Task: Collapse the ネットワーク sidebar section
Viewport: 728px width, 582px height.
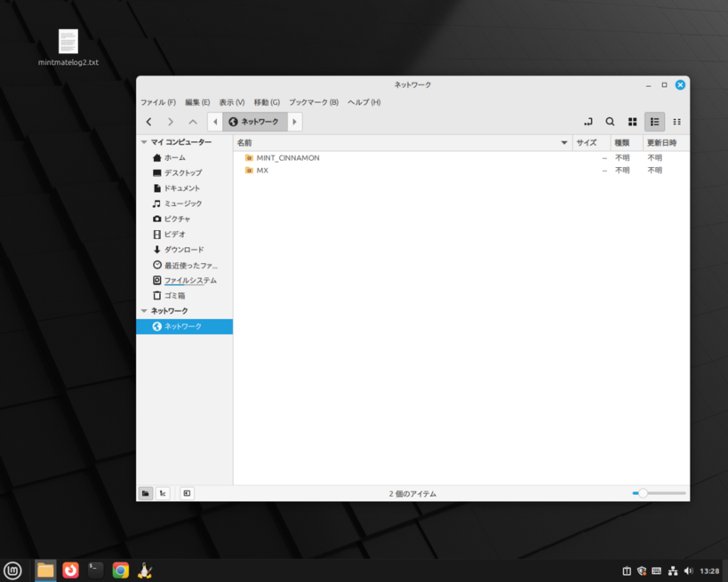Action: pos(144,311)
